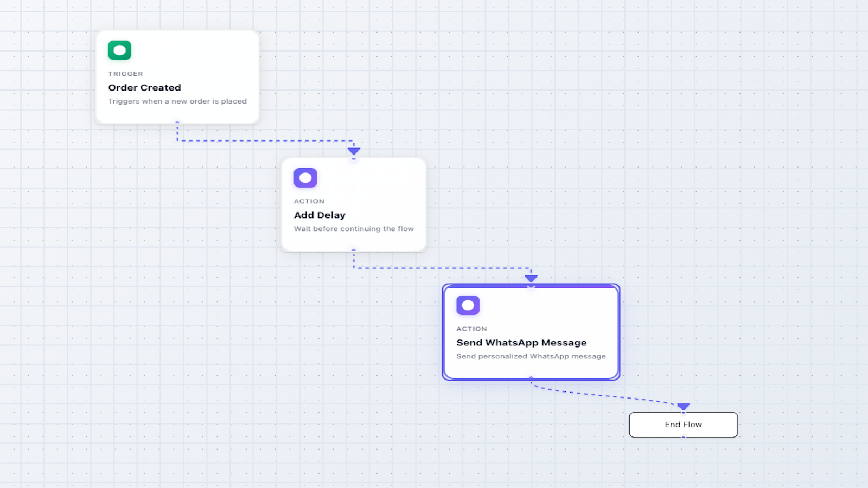The image size is (868, 488).
Task: Click the Send WhatsApp Message purple icon
Action: 468,305
